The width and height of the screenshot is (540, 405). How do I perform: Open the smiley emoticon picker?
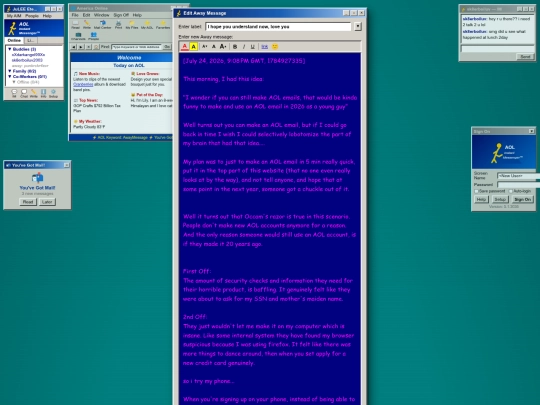[275, 46]
